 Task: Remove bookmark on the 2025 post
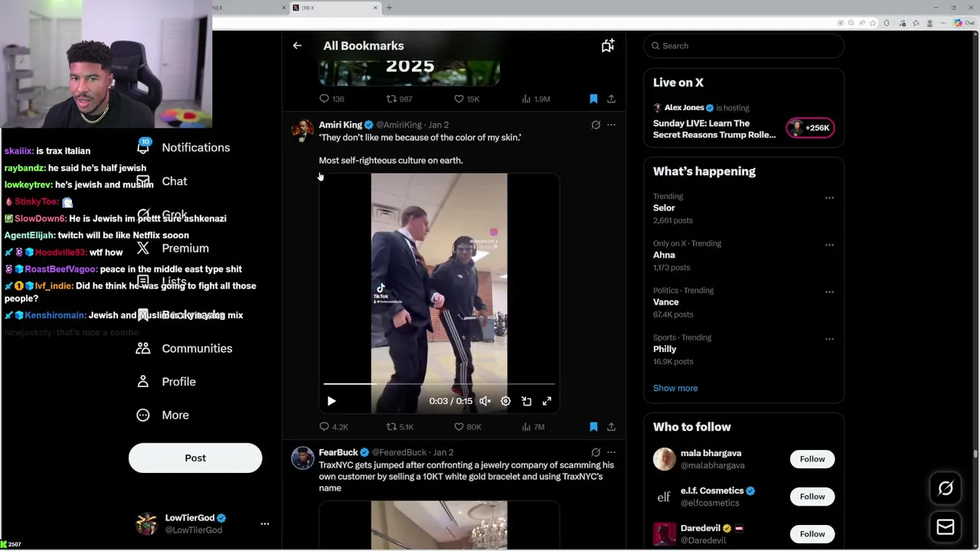(x=593, y=99)
